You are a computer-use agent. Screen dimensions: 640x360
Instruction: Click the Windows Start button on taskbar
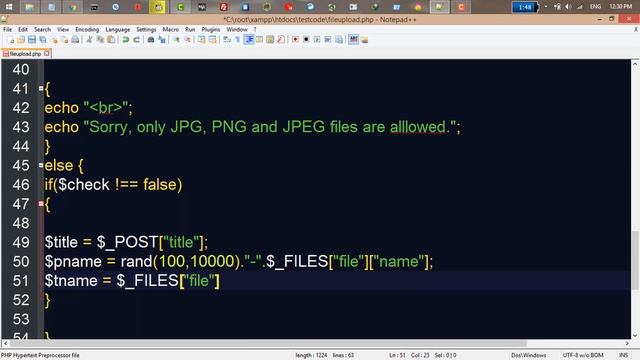(x=9, y=7)
